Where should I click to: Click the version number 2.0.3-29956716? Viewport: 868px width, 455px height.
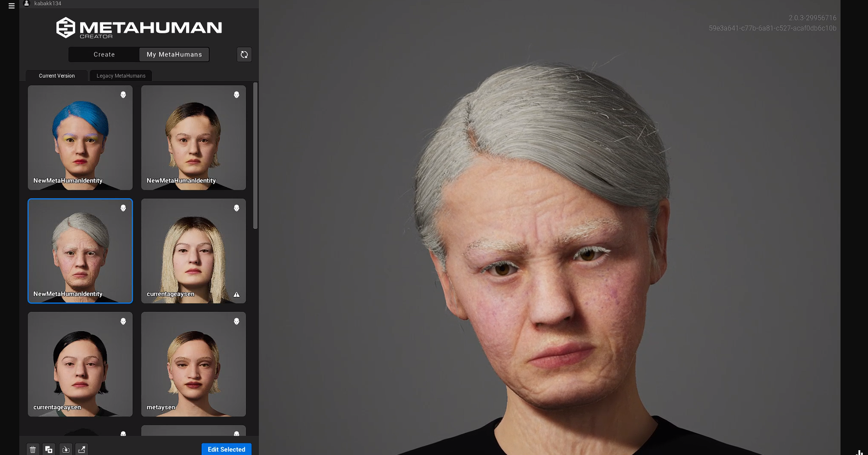pos(813,18)
